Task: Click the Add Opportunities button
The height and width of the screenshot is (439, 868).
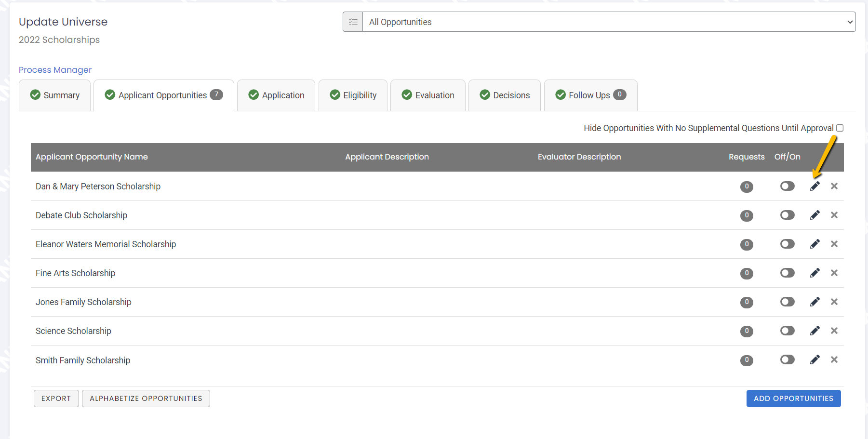Action: 793,399
